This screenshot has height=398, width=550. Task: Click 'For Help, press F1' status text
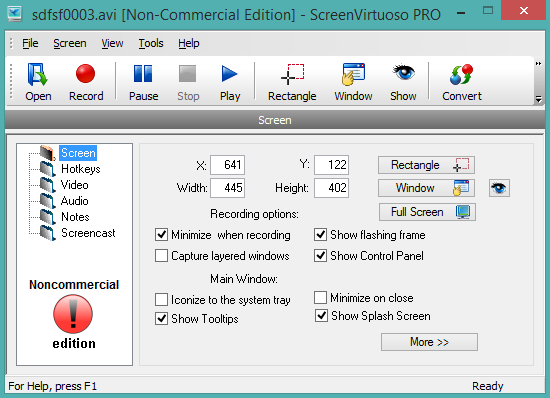pos(52,386)
